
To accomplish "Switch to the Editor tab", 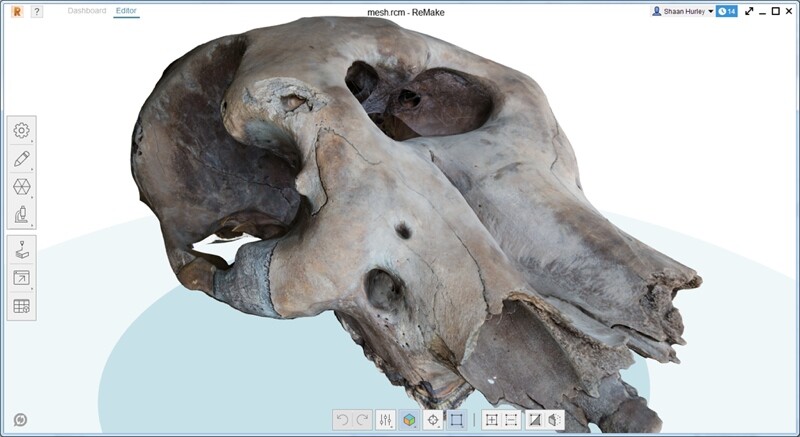I will coord(126,11).
